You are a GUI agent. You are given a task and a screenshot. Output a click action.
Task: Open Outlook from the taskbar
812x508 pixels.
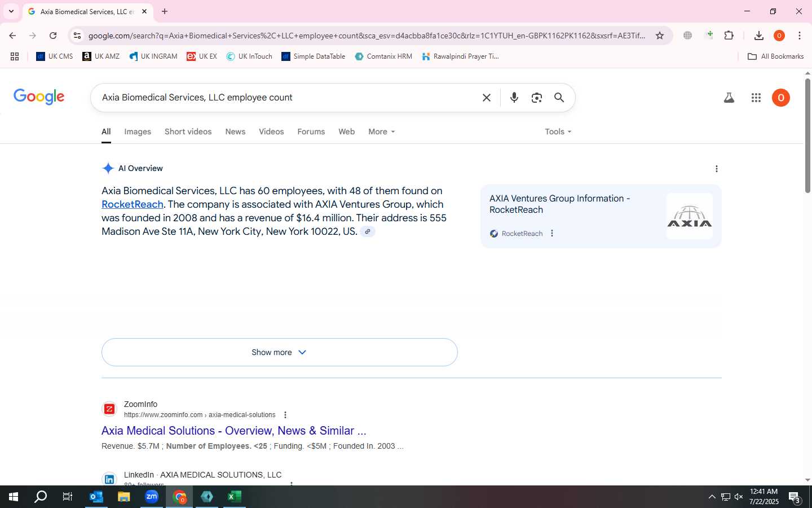96,497
